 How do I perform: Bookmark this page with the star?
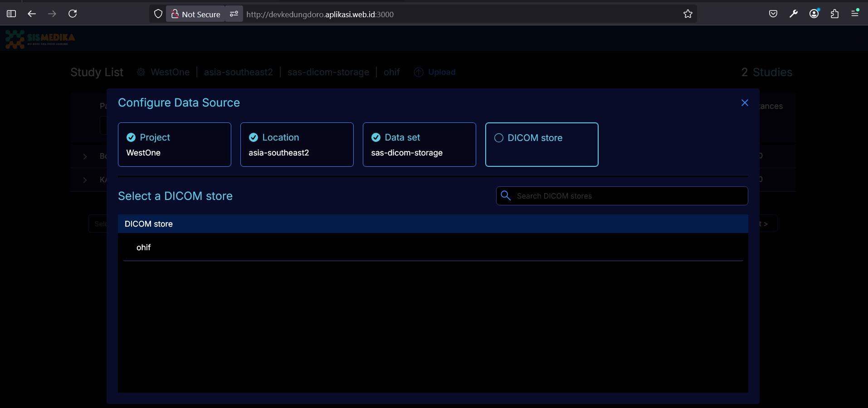coord(688,14)
